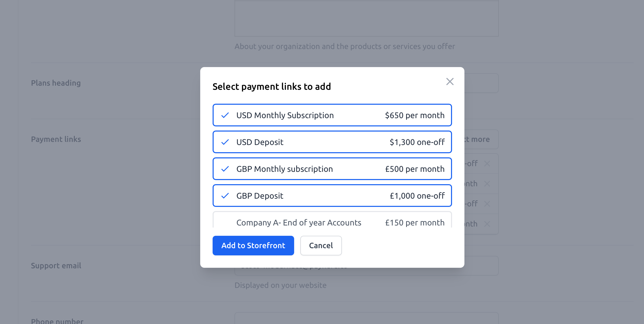Remove the fourth listed payment link
The image size is (644, 324).
[487, 224]
